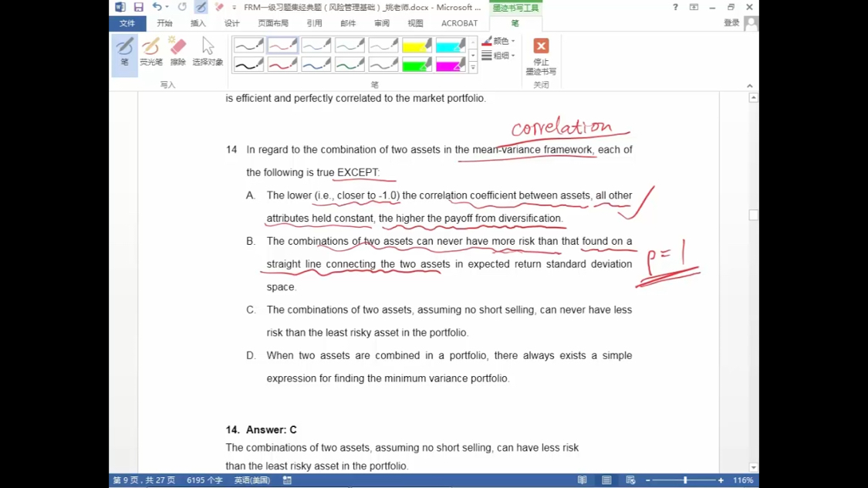Click the 116% zoom level button
The image size is (868, 488).
point(742,480)
